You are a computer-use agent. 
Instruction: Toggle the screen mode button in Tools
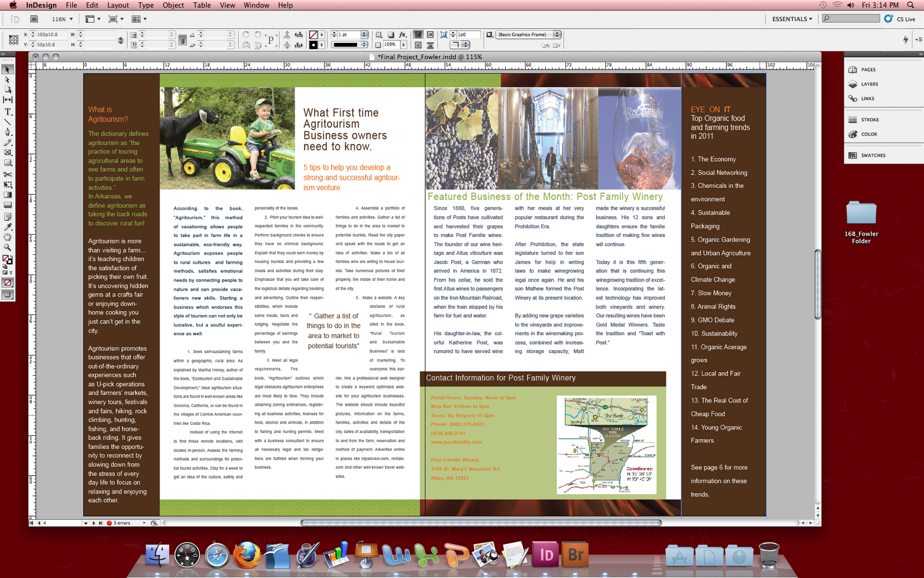point(8,294)
